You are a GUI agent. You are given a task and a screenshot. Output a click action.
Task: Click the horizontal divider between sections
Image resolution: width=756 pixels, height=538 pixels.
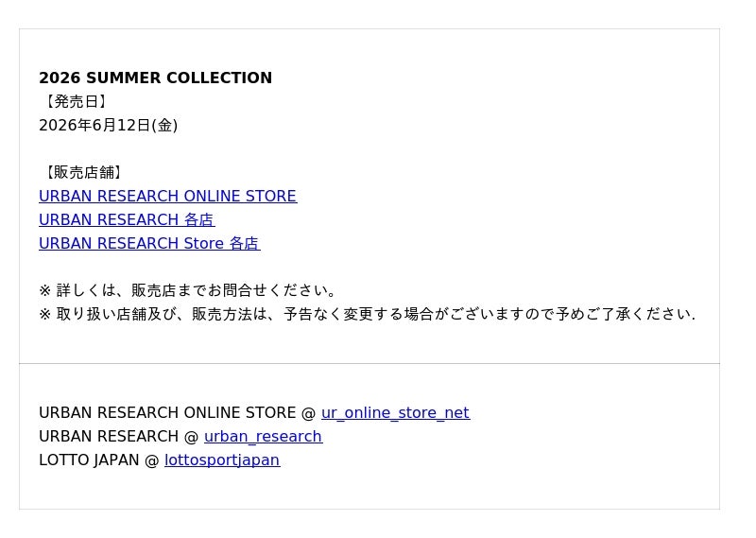369,363
